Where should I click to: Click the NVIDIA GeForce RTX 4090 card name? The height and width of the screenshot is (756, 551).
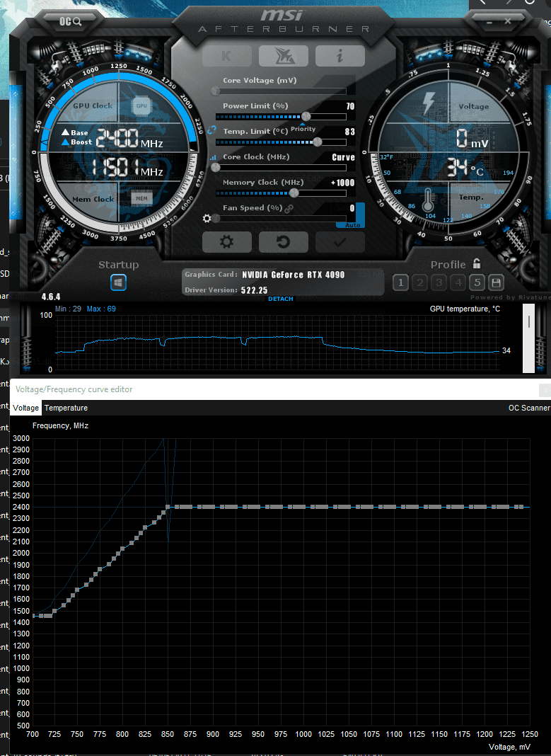click(294, 275)
